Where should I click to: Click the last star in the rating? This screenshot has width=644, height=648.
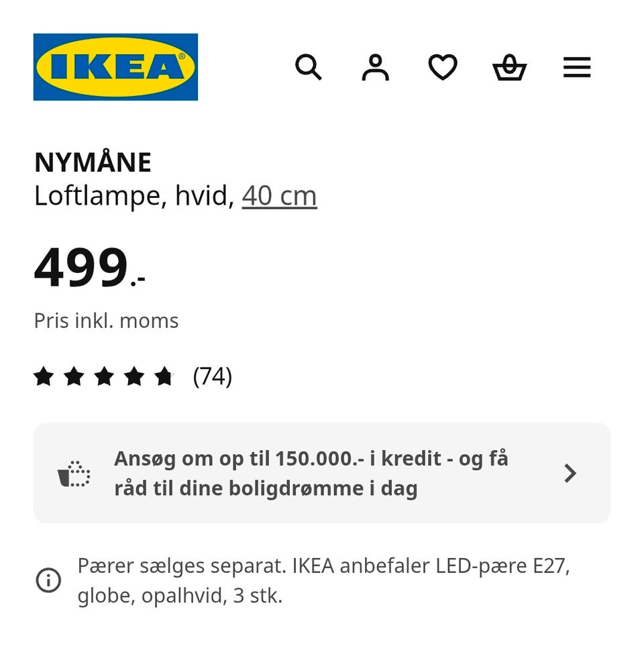[164, 376]
